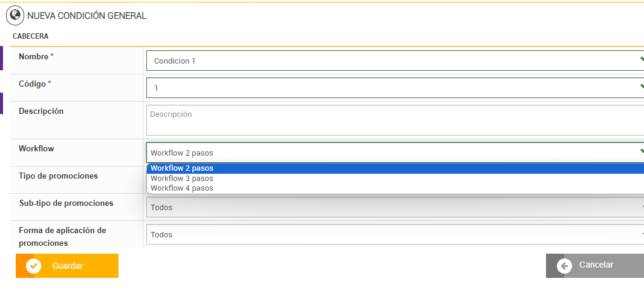Click the green validation checkmark in the Nombre field
644x290 pixels.
642,60
